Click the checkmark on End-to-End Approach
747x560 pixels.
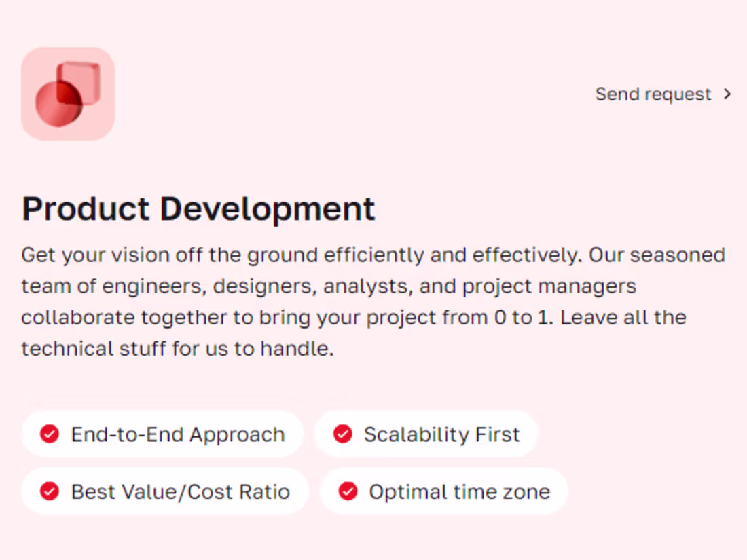pos(49,434)
